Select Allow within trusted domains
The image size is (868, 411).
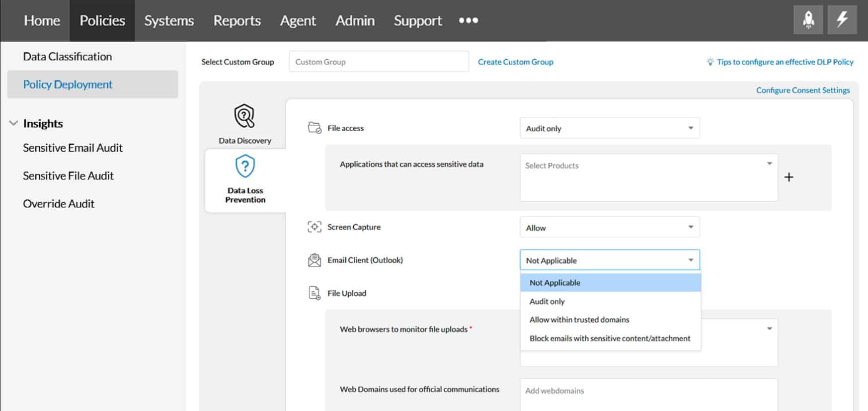[610, 320]
